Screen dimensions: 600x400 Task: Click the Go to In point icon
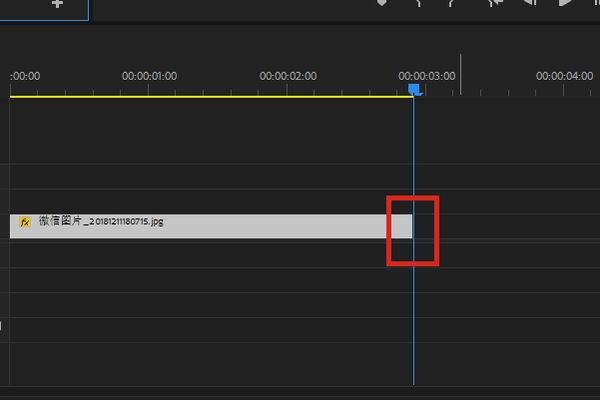[496, 3]
